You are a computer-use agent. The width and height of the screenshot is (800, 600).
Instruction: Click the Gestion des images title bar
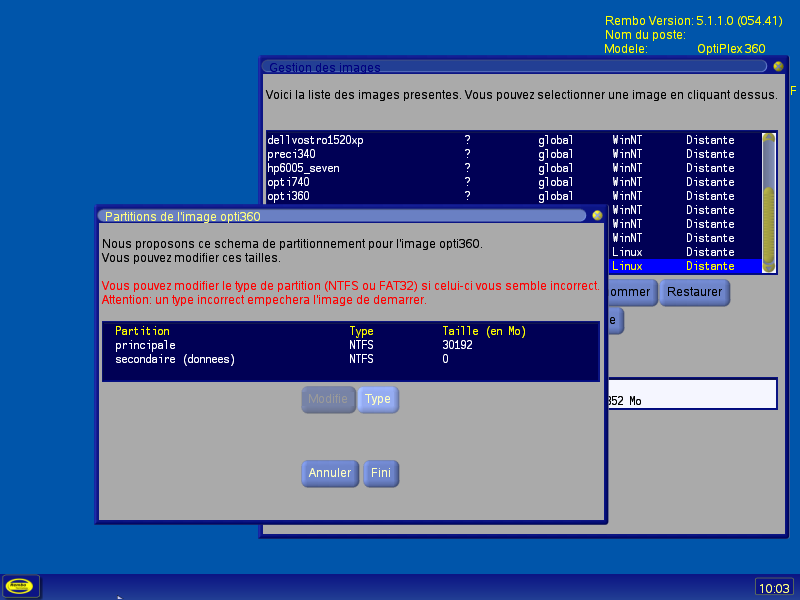[514, 67]
